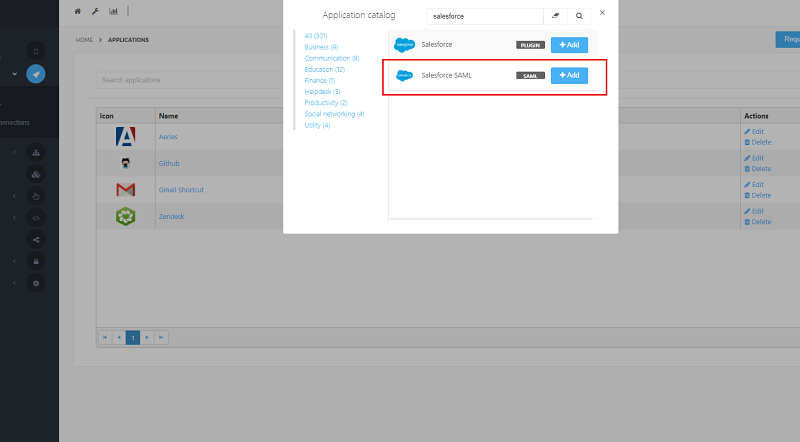800x442 pixels.
Task: Open the mobile device icon in sidebar
Action: pos(36,51)
